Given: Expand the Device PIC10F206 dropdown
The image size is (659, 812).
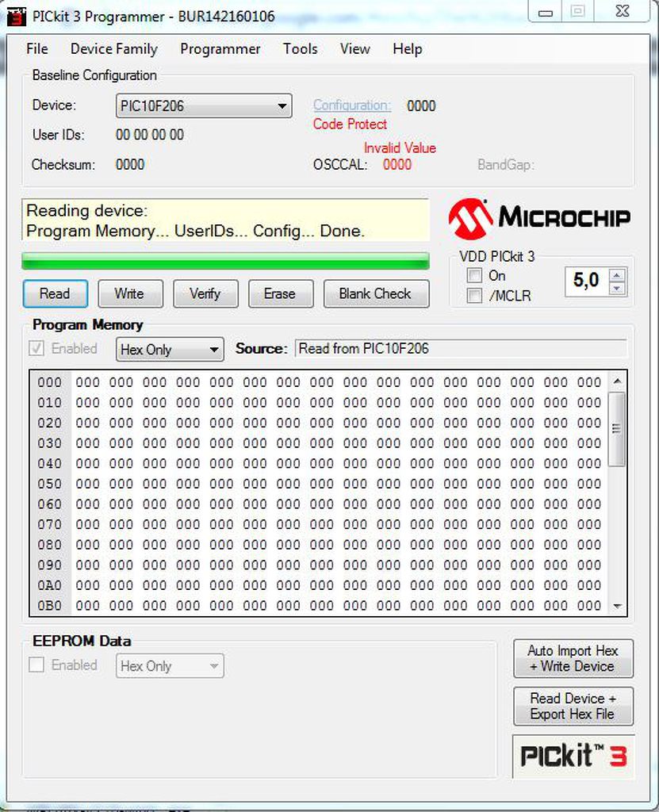Looking at the screenshot, I should 204,106.
